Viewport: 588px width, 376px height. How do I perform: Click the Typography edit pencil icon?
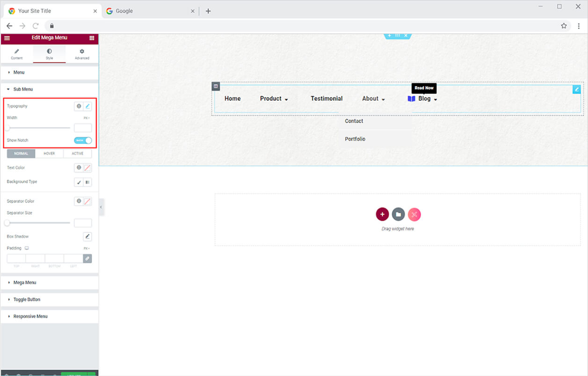tap(87, 106)
